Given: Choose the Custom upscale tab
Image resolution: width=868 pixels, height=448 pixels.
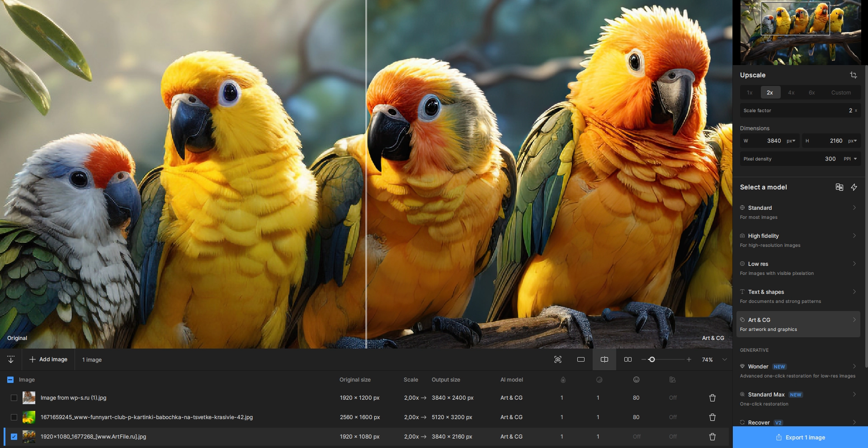Looking at the screenshot, I should click(840, 93).
